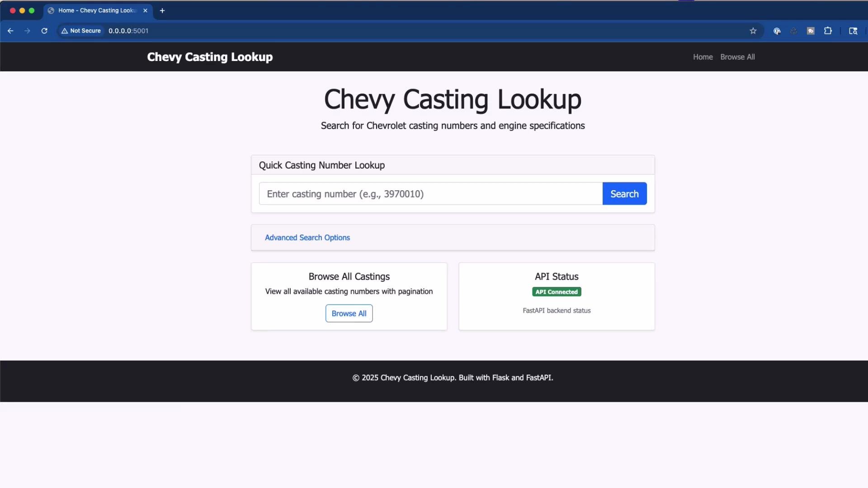This screenshot has height=488, width=868.
Task: Go back using browser back arrow
Action: 10,31
